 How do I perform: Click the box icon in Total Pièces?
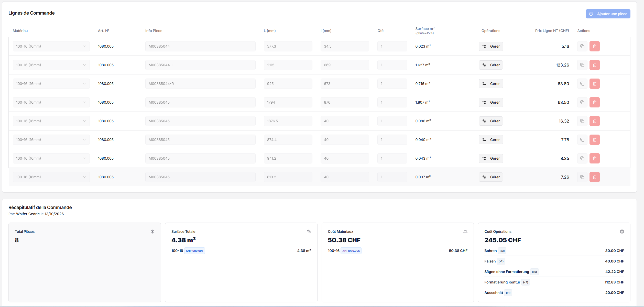point(152,232)
